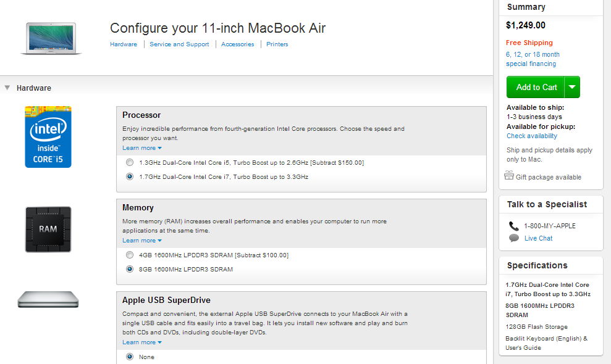Click the Processor section heading
The height and width of the screenshot is (364, 611).
pos(141,115)
